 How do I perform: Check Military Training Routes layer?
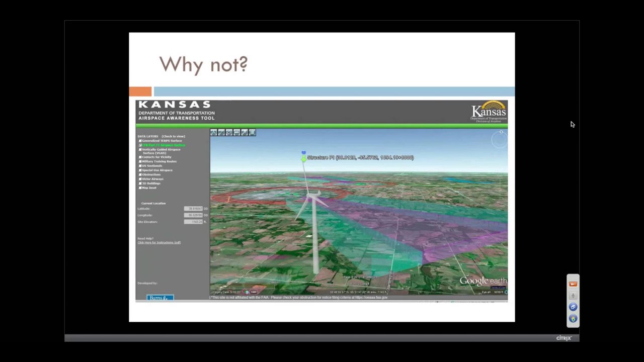(140, 161)
